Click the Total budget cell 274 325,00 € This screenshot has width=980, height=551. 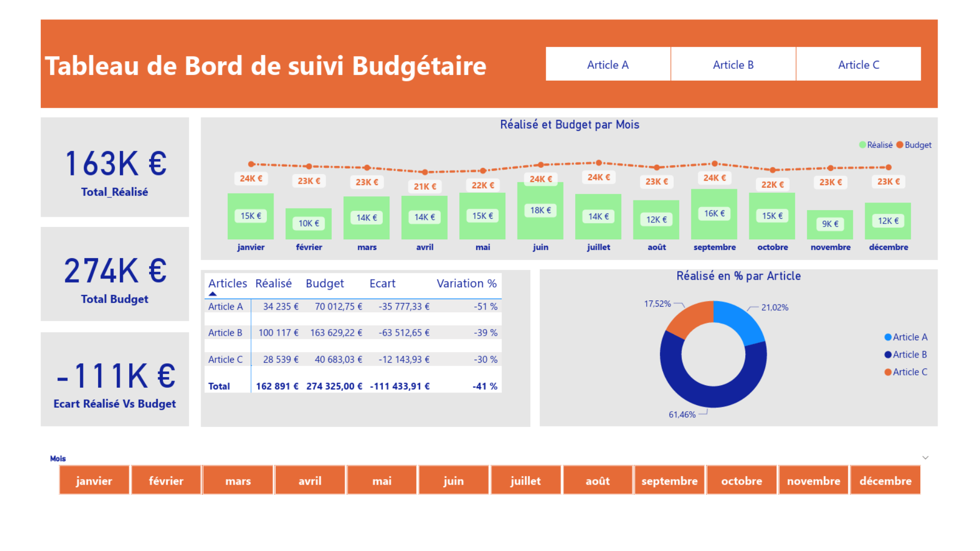[x=334, y=386]
